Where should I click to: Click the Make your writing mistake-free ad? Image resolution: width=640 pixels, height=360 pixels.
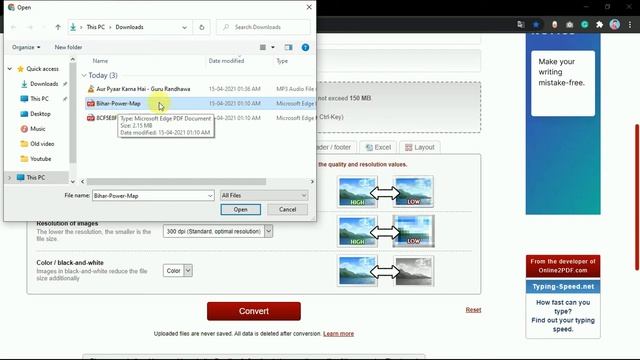[x=563, y=124]
